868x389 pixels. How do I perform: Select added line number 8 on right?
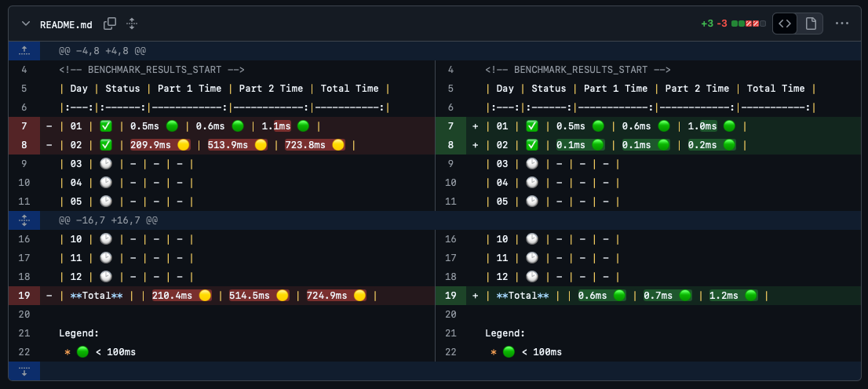click(x=450, y=145)
